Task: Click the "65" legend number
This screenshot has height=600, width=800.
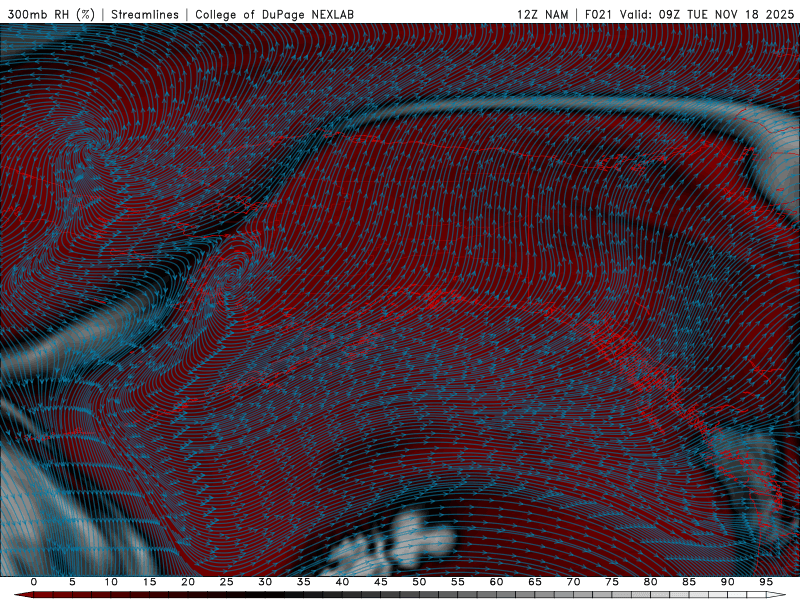Action: [x=535, y=582]
